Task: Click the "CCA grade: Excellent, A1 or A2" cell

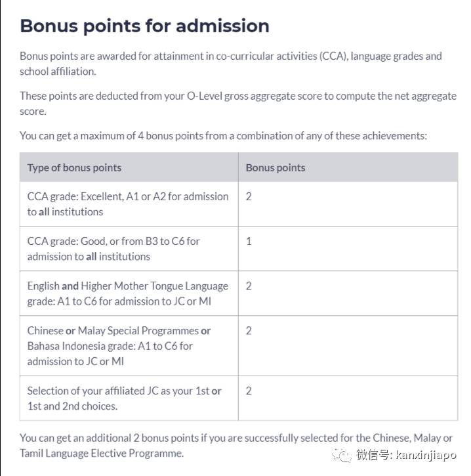Action: tap(128, 204)
